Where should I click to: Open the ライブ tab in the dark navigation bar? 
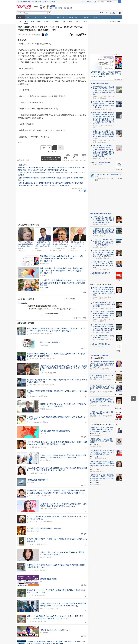tap(37, 17)
